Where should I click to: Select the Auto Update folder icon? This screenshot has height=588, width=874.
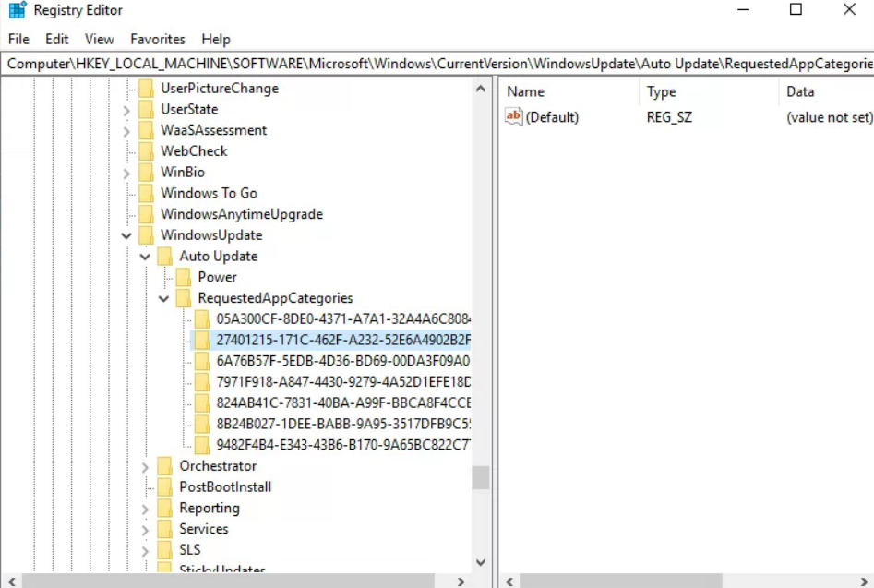pyautogui.click(x=164, y=257)
